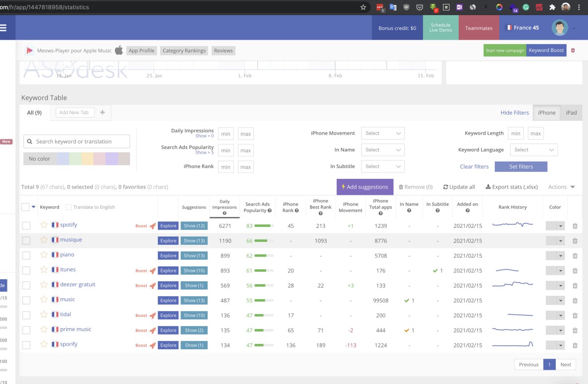Boost the prime music keyword with the rocket

pos(152,330)
